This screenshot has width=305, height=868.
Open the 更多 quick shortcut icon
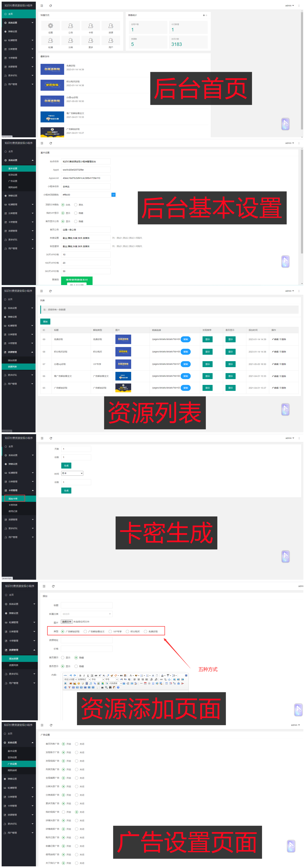coord(91,40)
